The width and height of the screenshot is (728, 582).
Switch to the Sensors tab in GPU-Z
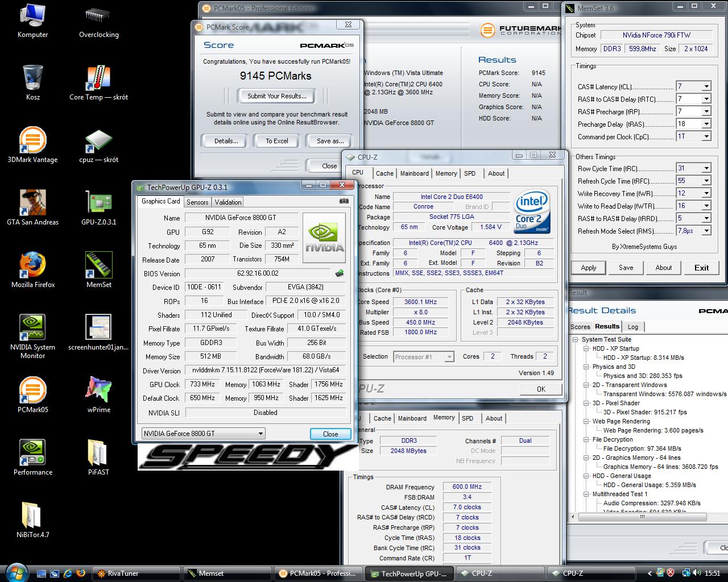(197, 202)
